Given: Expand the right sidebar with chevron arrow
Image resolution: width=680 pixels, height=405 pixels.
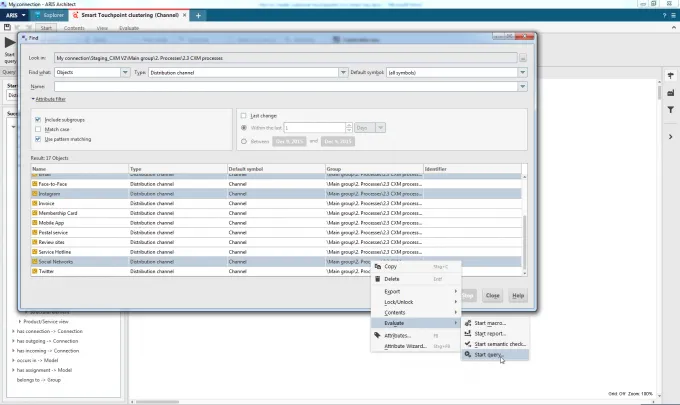Looking at the screenshot, I should tap(670, 137).
